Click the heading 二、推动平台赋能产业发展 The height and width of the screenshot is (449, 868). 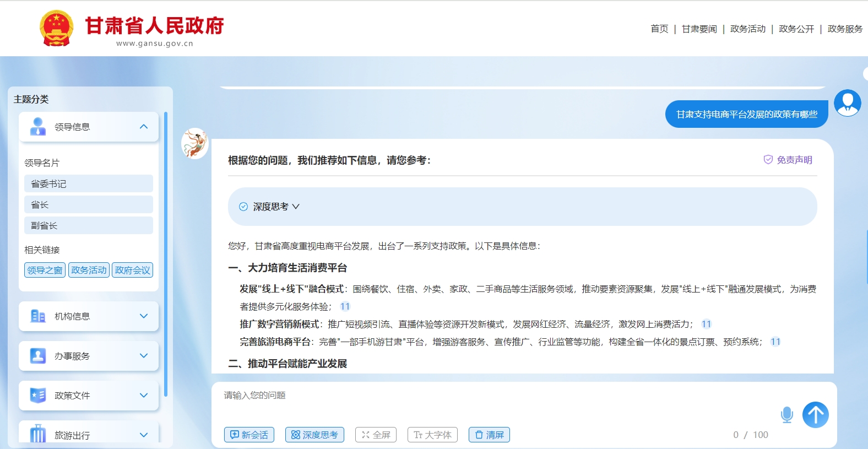pos(287,364)
